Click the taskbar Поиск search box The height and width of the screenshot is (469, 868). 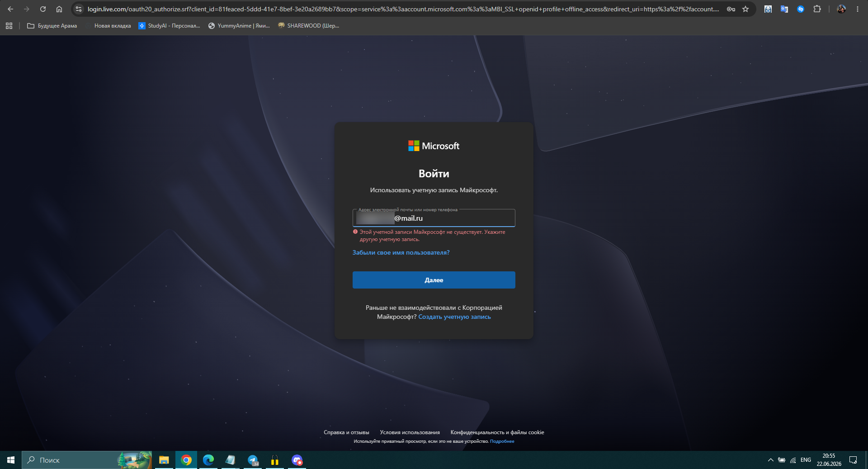(x=87, y=460)
